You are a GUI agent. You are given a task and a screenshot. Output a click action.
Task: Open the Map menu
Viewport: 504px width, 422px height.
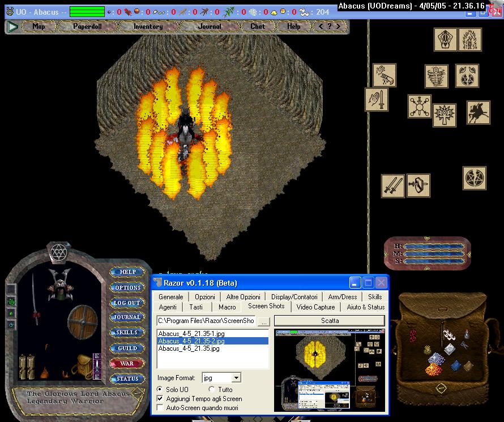[x=39, y=27]
